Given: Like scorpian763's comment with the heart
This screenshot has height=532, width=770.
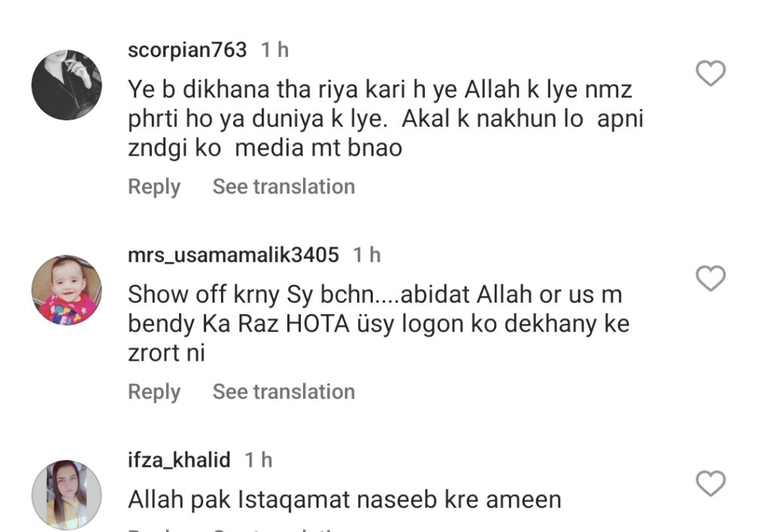Looking at the screenshot, I should 710,73.
